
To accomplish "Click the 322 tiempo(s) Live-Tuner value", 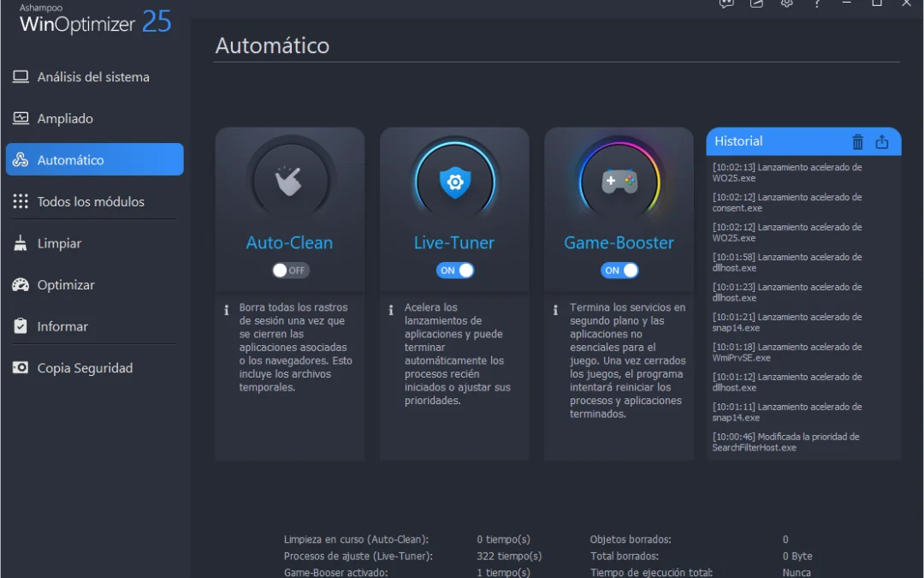I will point(509,556).
